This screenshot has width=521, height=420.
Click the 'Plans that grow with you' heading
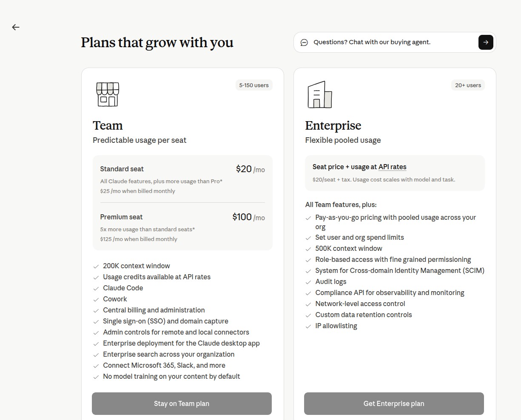point(157,43)
